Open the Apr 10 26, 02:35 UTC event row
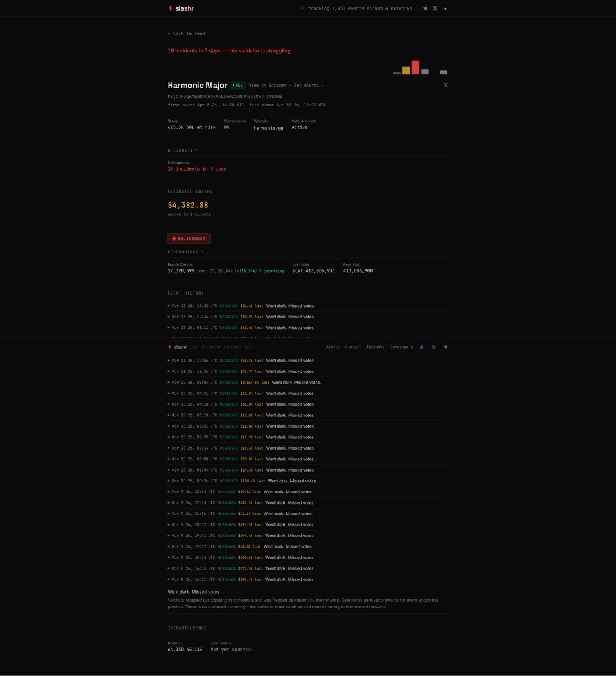616x676 pixels. click(308, 437)
